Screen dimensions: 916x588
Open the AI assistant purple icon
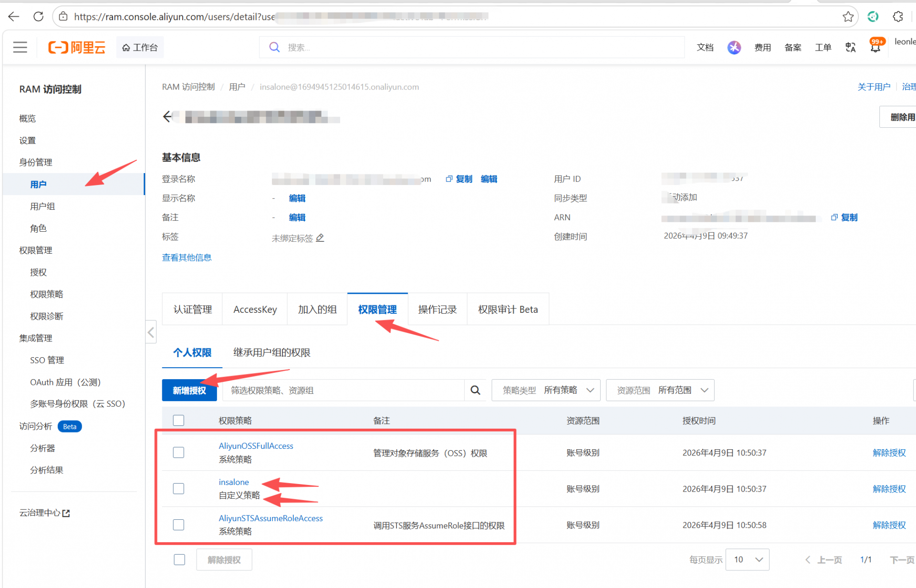(734, 47)
